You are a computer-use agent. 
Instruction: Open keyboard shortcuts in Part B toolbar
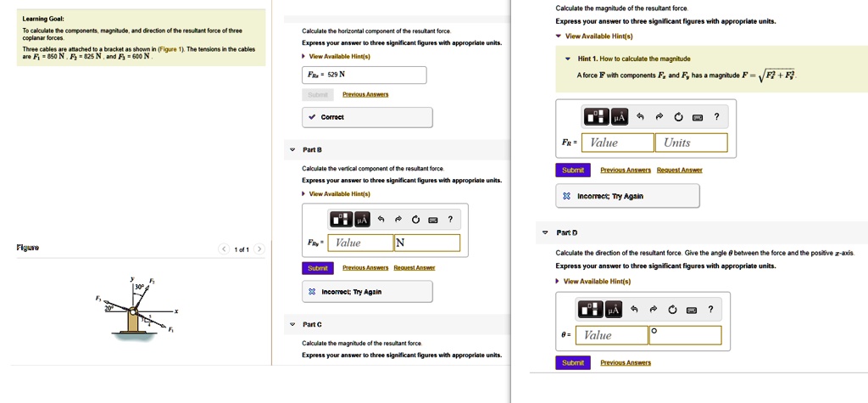(433, 220)
